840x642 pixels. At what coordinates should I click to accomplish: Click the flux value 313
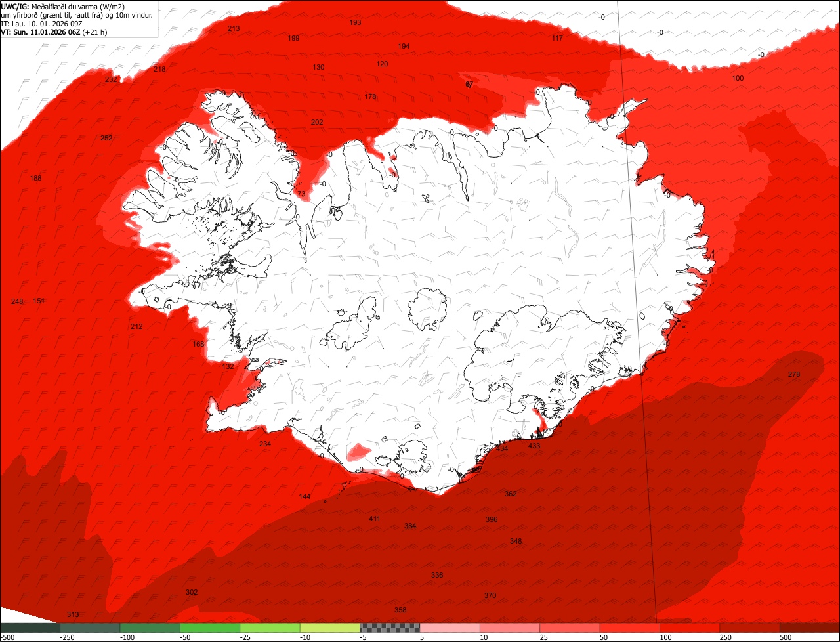(73, 615)
